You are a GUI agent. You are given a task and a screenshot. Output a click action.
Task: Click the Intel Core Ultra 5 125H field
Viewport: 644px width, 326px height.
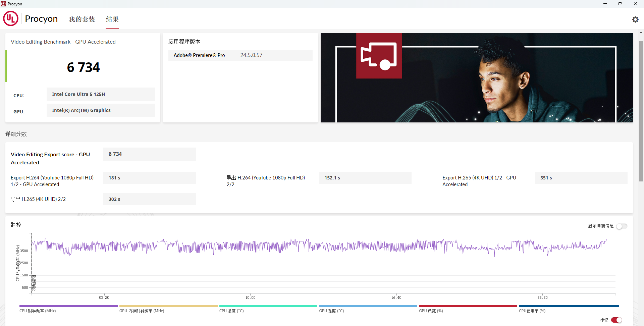pyautogui.click(x=101, y=94)
